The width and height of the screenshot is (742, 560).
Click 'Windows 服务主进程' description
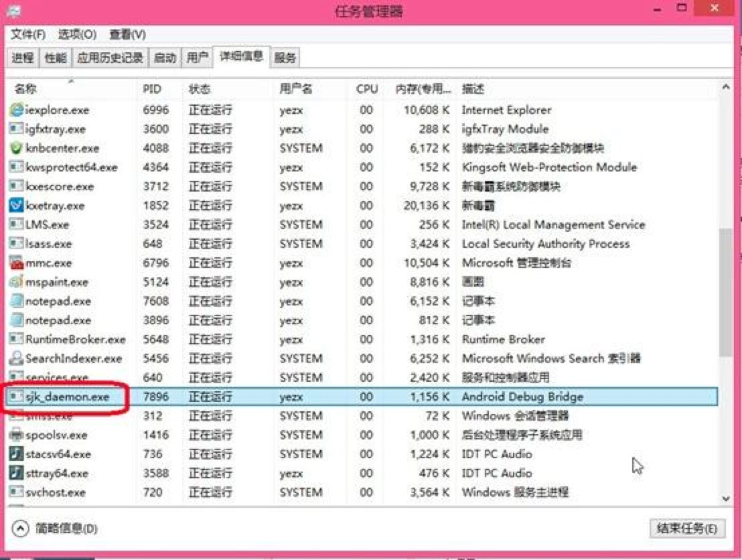tap(515, 492)
